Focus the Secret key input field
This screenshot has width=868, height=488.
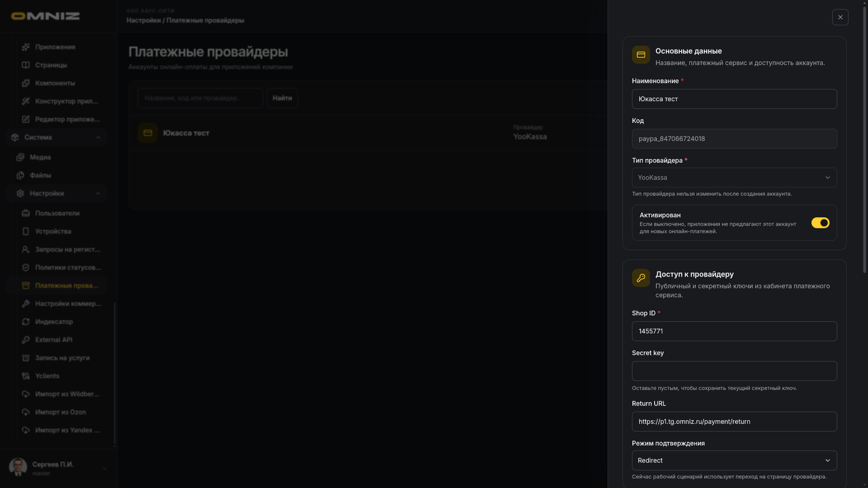(x=734, y=371)
